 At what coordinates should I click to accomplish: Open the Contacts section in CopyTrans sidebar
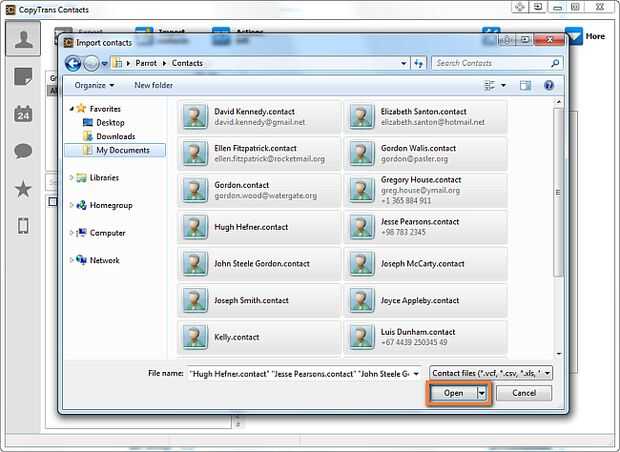23,39
